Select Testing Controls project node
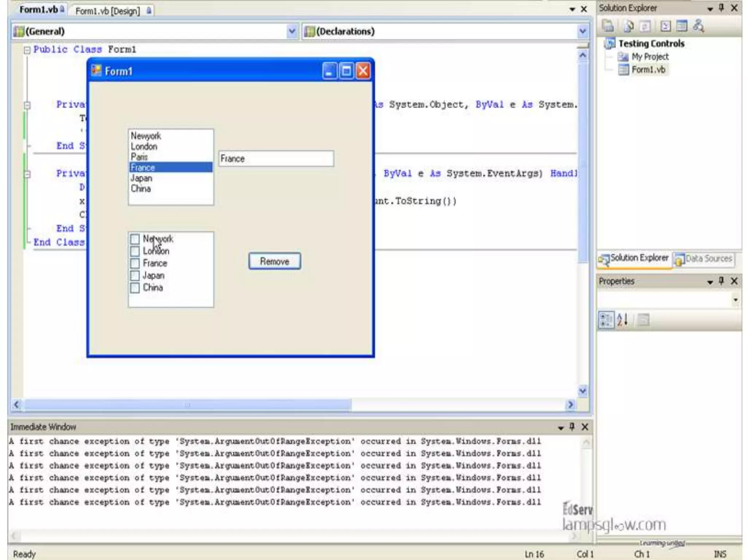This screenshot has width=747, height=560. [x=651, y=43]
